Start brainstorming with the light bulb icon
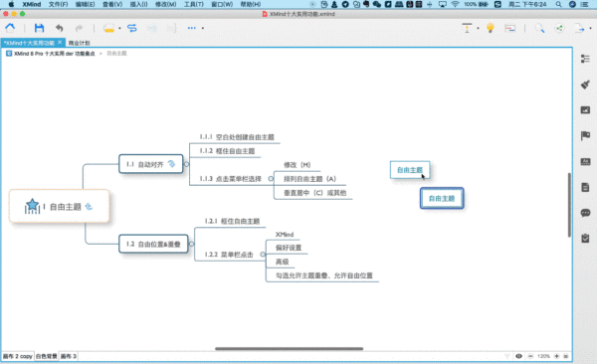The image size is (597, 364). (x=491, y=28)
